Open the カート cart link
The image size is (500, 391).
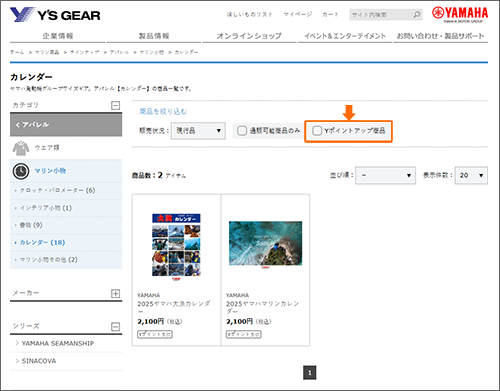330,14
